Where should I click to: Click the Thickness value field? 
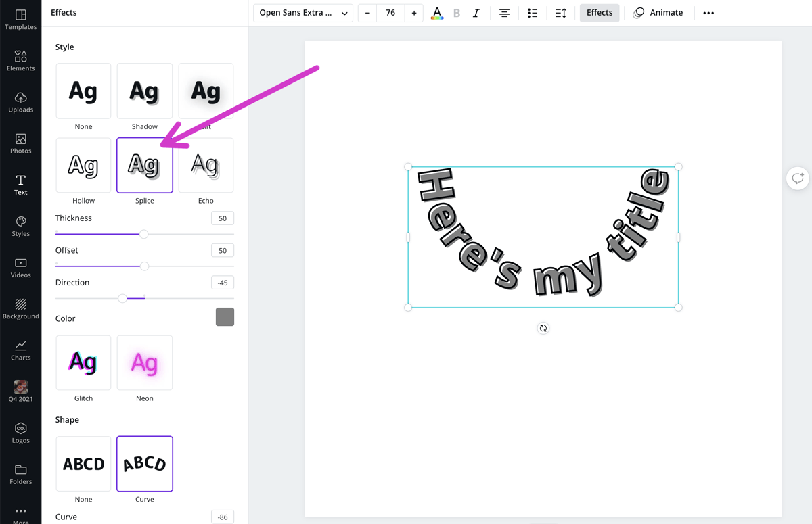[x=223, y=218]
